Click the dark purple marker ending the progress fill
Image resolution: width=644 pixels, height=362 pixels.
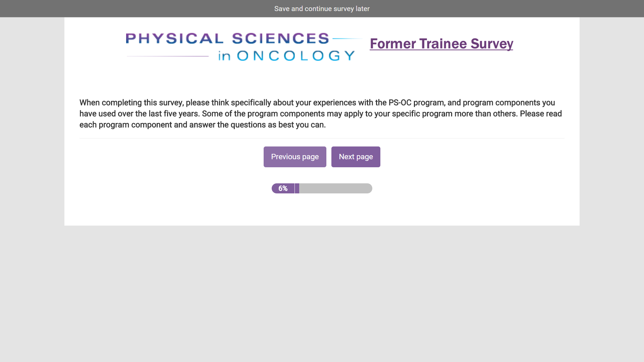[297, 188]
